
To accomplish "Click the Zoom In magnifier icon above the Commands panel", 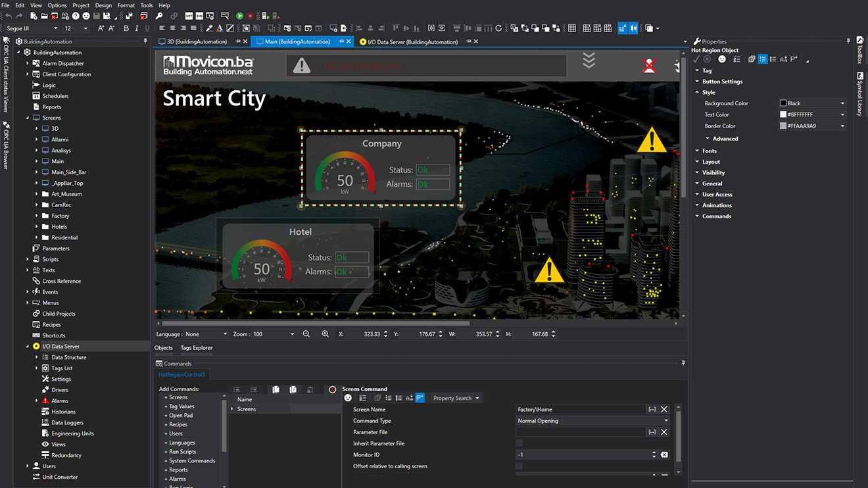I will pos(325,333).
